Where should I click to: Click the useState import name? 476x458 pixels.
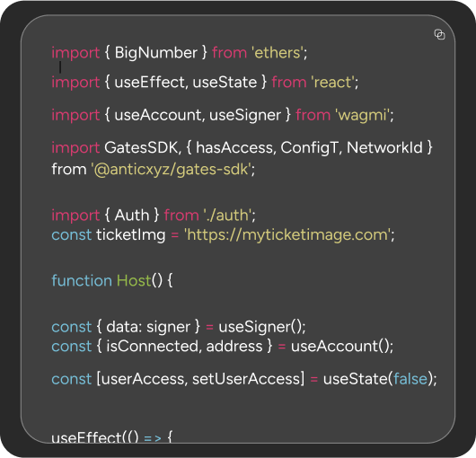tap(225, 83)
